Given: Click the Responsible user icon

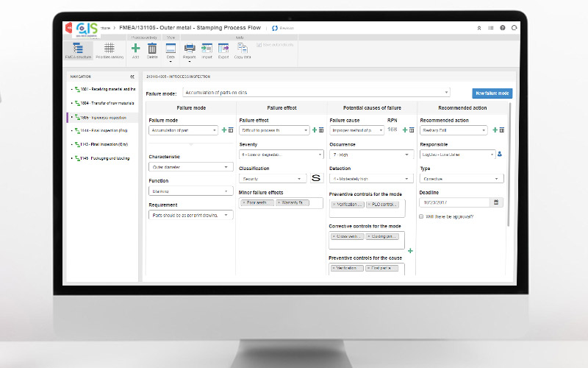Looking at the screenshot, I should [x=500, y=154].
